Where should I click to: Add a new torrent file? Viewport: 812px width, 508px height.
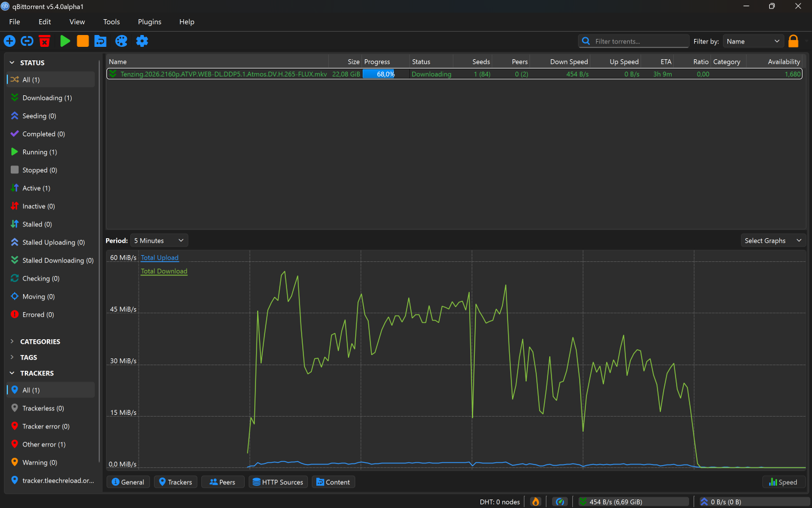(10, 41)
